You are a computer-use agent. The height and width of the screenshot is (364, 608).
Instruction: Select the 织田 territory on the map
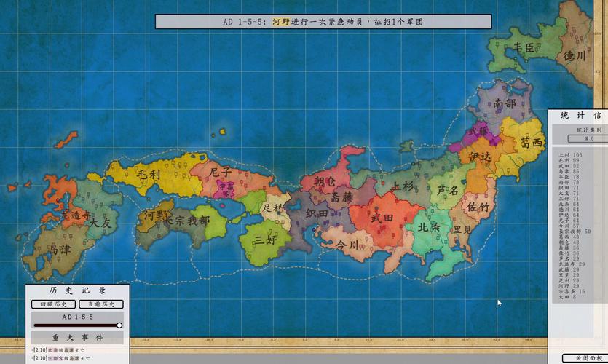point(317,213)
